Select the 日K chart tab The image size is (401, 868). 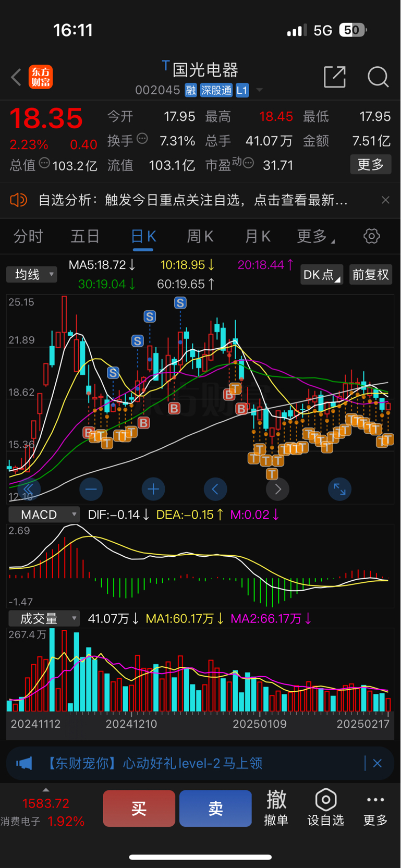click(x=143, y=237)
